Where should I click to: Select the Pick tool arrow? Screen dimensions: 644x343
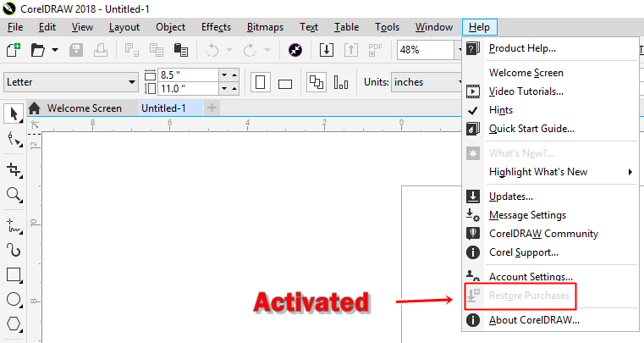point(14,113)
